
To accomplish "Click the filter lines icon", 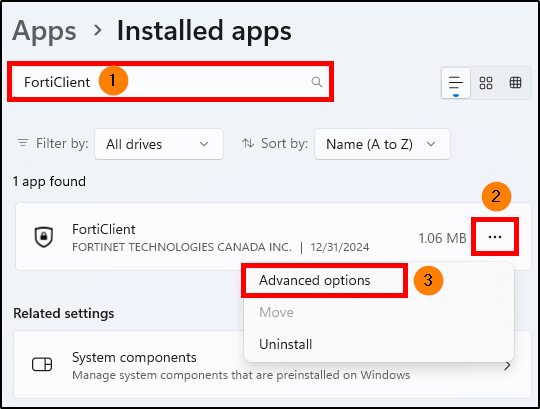I will (x=23, y=143).
